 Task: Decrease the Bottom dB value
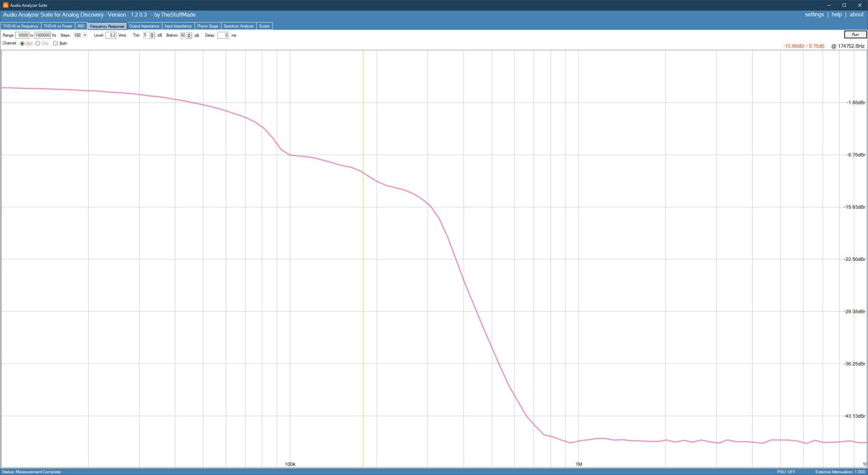tap(189, 37)
